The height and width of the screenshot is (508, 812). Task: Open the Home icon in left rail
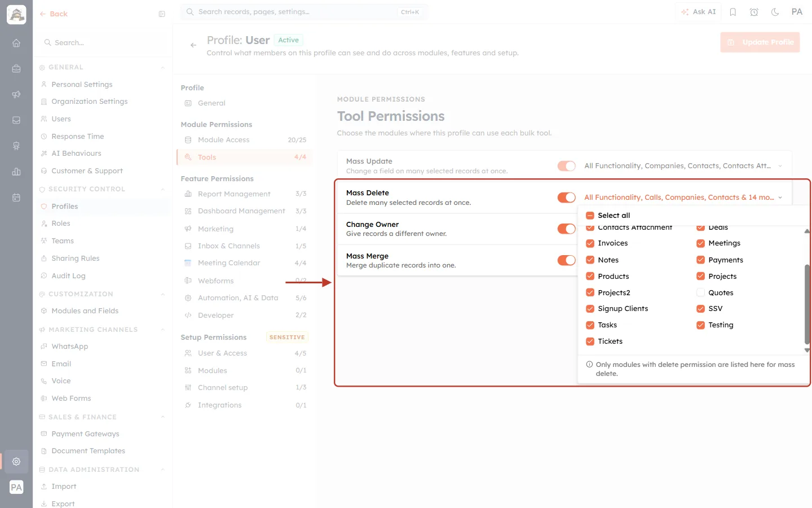click(16, 43)
